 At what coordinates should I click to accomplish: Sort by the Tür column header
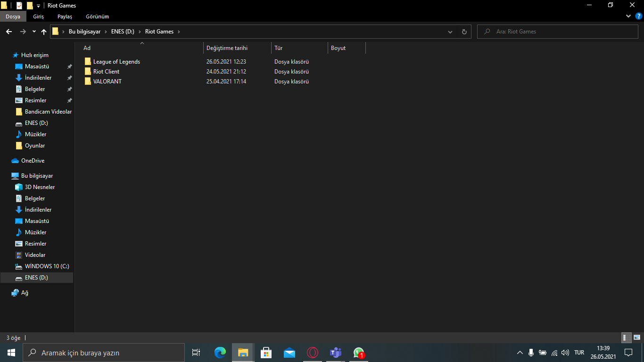click(x=299, y=48)
